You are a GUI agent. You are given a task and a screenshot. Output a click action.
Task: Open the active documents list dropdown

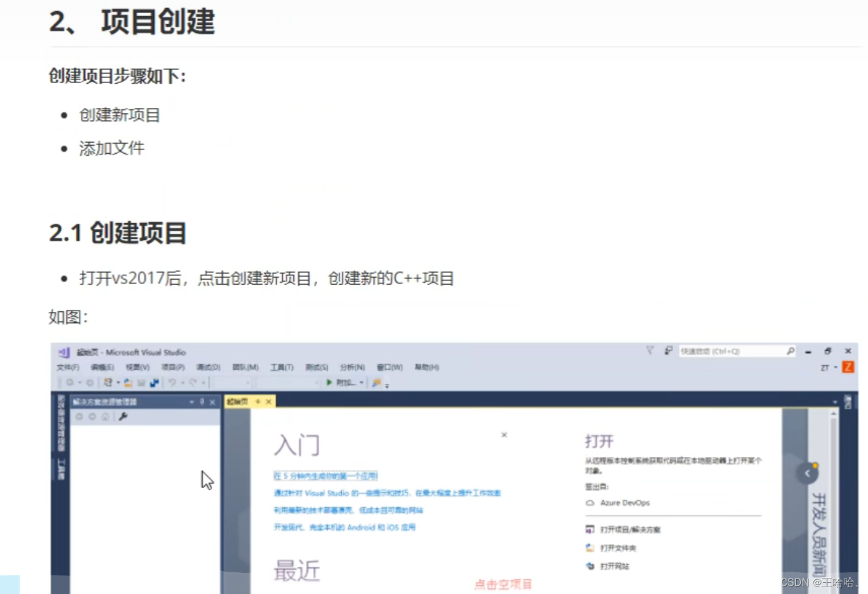coord(834,402)
